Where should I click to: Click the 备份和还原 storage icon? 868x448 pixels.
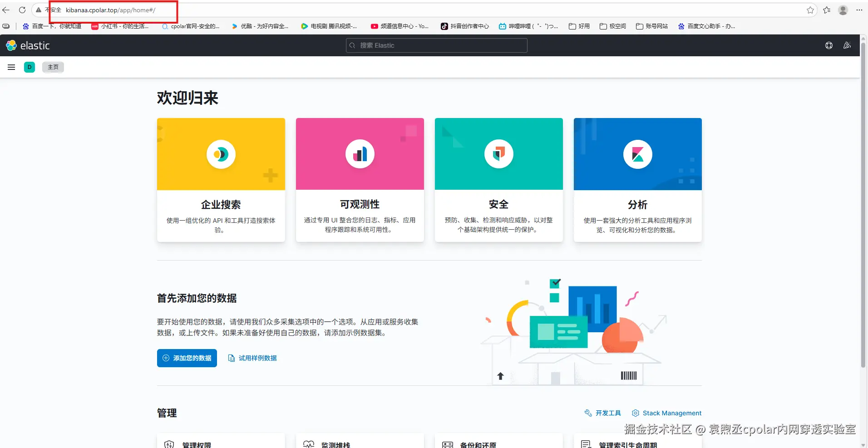point(448,445)
